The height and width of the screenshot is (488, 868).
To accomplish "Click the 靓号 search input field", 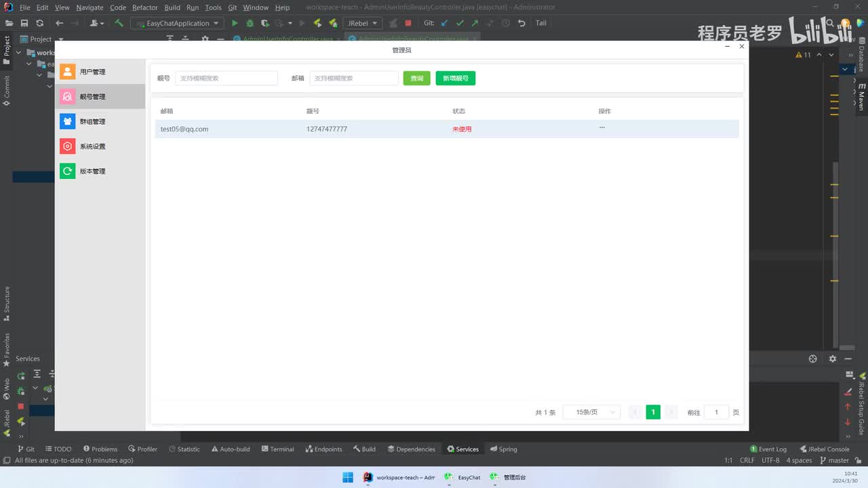I will (226, 79).
